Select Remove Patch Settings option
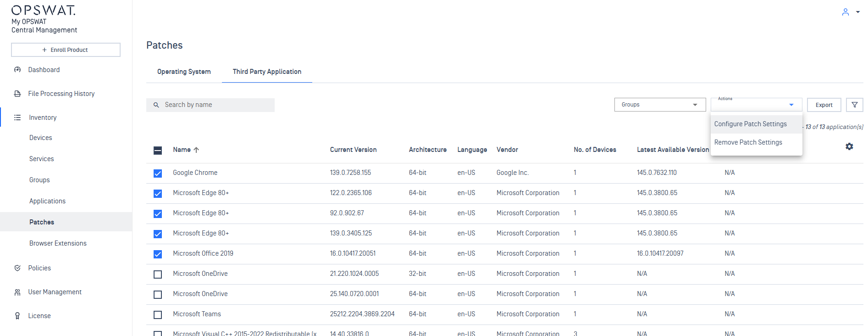868x336 pixels. click(x=748, y=142)
